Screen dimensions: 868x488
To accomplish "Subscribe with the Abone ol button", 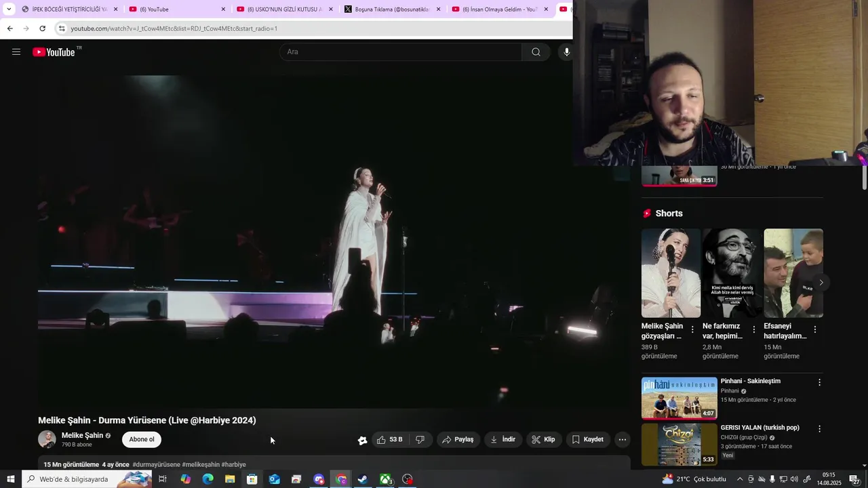I will [x=142, y=439].
